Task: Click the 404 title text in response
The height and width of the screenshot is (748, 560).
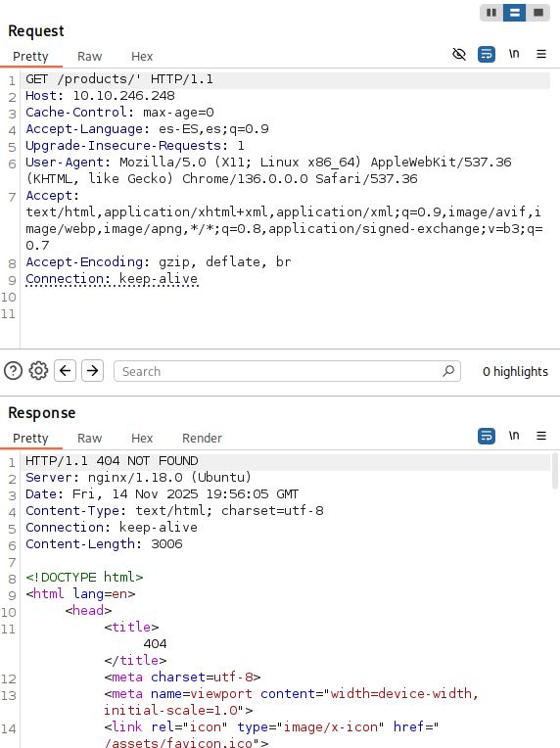Action: point(155,644)
